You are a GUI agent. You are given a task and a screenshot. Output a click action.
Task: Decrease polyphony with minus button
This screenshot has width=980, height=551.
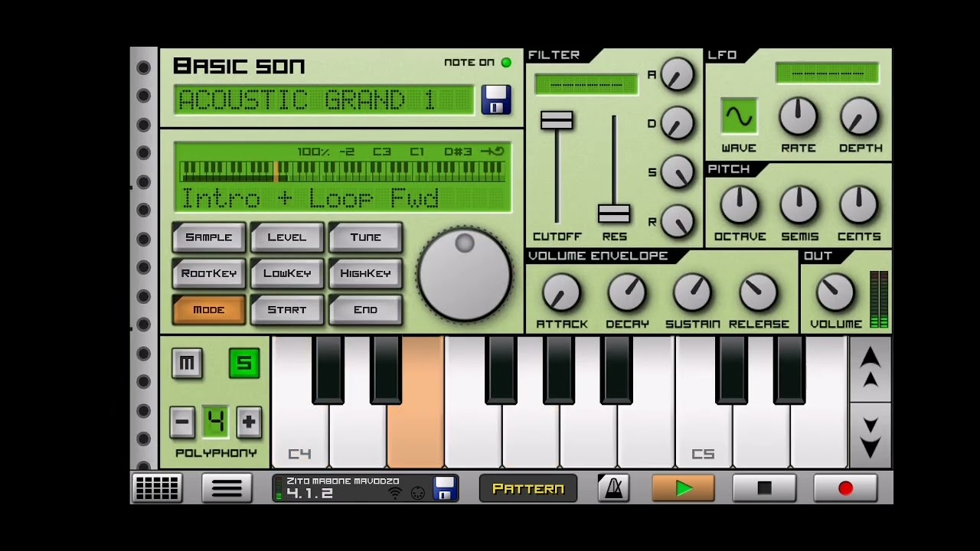[x=181, y=422]
